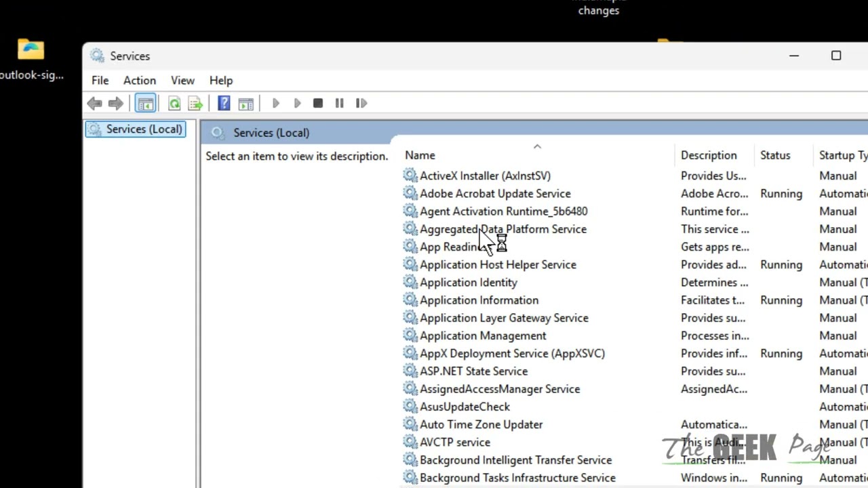Click the Stop Service square icon

click(318, 103)
